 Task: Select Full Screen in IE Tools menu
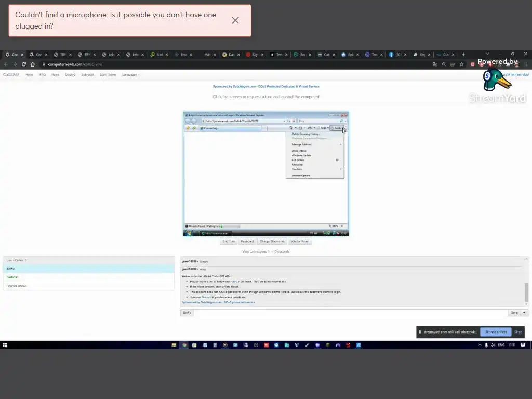[315, 160]
